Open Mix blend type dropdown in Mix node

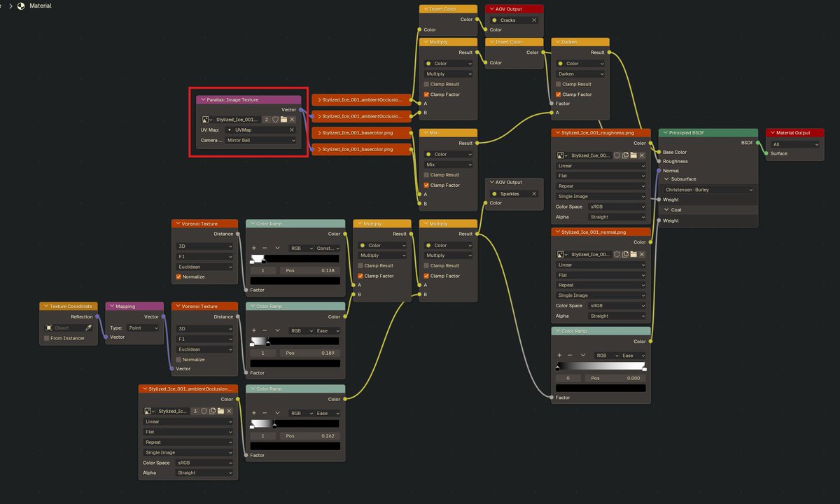[x=448, y=164]
